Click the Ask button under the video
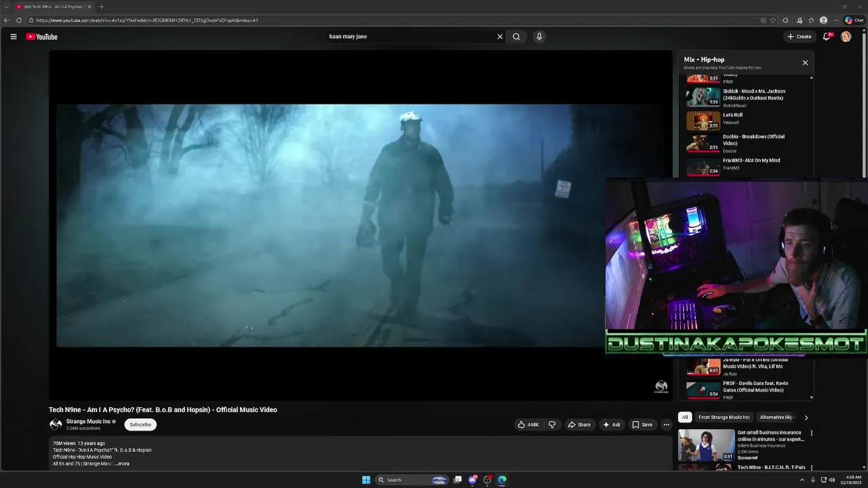Image resolution: width=868 pixels, height=488 pixels. tap(611, 424)
